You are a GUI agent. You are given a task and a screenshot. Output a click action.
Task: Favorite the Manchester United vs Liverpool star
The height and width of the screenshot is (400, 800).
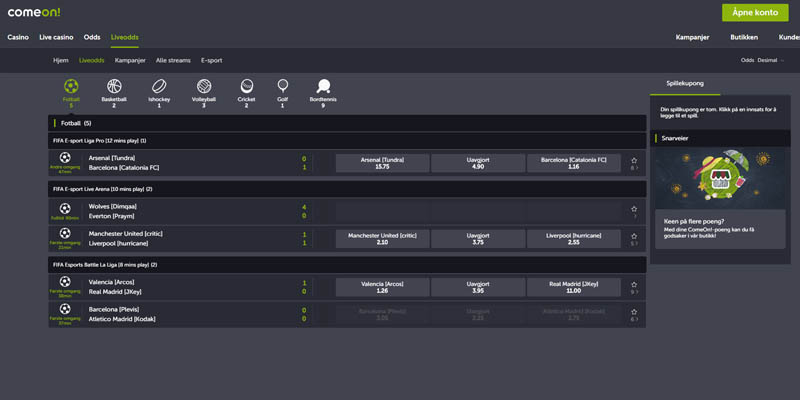[634, 236]
